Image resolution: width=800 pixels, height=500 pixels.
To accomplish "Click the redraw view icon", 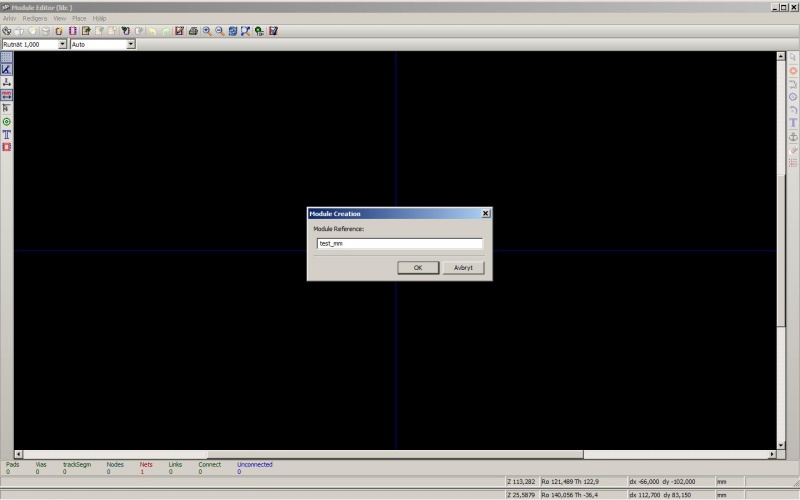I will pyautogui.click(x=232, y=31).
